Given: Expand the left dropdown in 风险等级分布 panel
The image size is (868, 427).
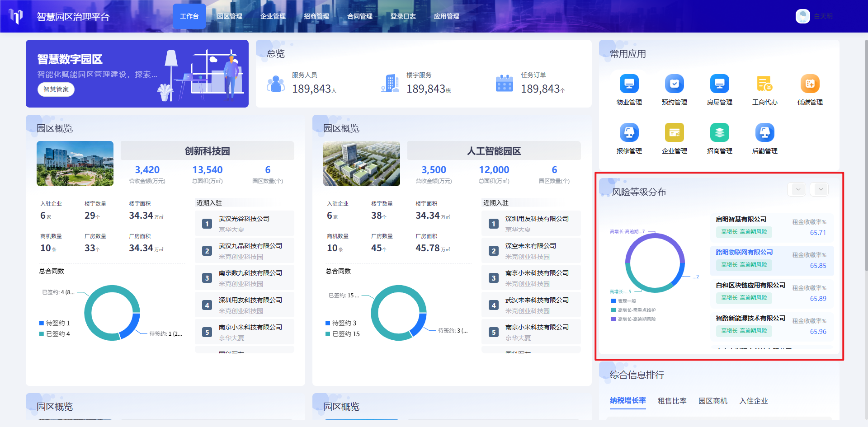Looking at the screenshot, I should click(x=798, y=189).
